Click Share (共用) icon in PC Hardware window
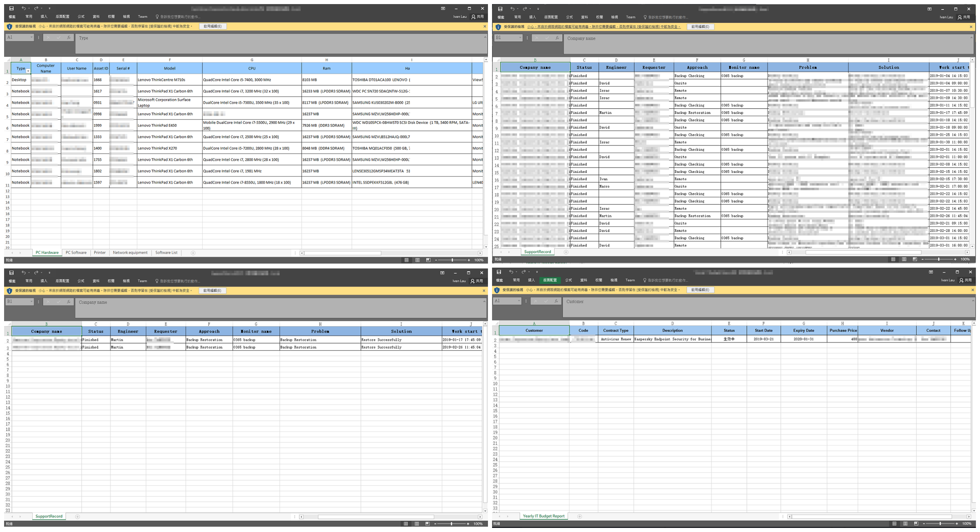Screen dimensions: 980x532 click(473, 17)
